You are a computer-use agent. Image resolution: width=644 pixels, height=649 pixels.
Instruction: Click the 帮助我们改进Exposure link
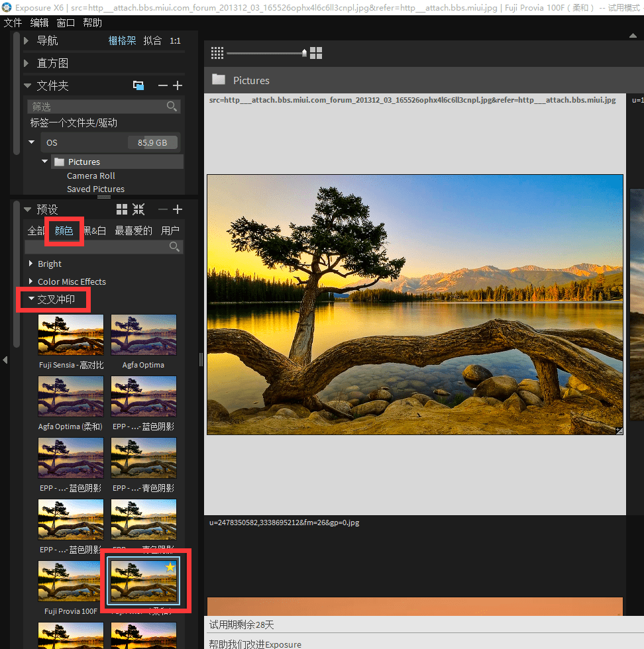pyautogui.click(x=255, y=644)
